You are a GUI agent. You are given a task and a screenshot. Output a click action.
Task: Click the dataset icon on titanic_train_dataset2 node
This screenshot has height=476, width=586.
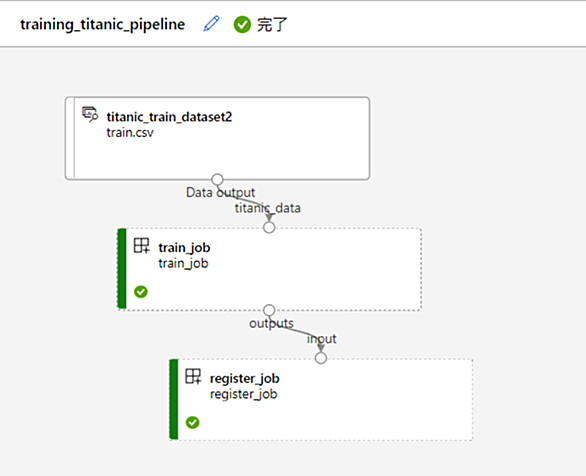click(90, 114)
